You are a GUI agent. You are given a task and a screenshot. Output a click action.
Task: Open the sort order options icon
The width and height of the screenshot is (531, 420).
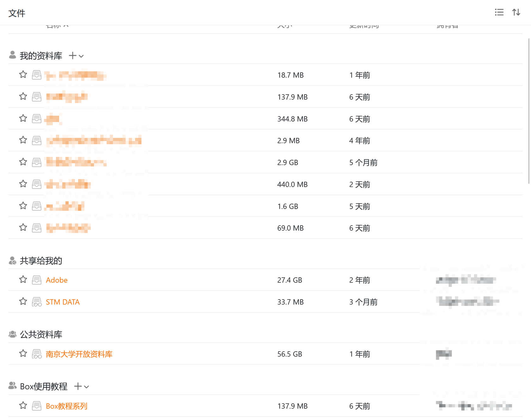(516, 12)
